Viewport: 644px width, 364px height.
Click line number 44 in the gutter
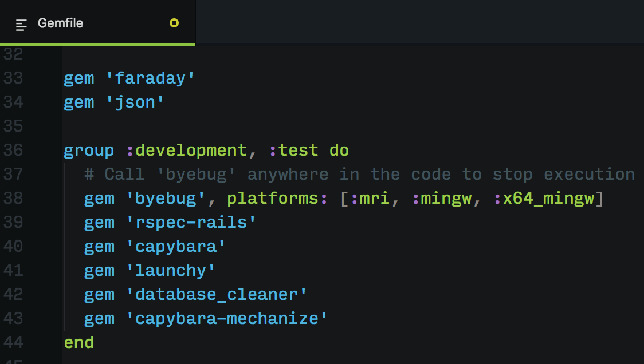point(15,342)
